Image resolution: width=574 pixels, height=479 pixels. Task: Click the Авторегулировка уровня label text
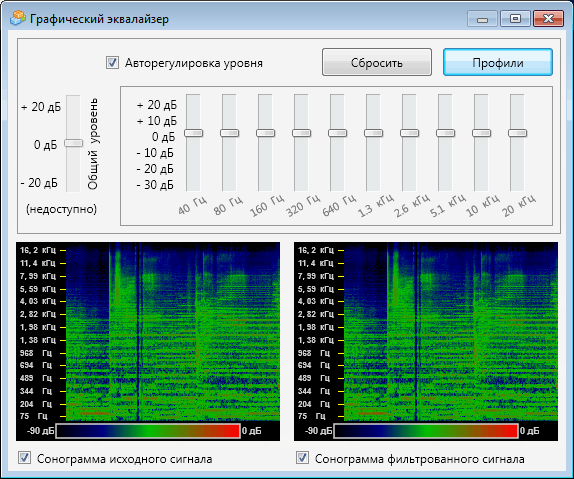[x=194, y=63]
